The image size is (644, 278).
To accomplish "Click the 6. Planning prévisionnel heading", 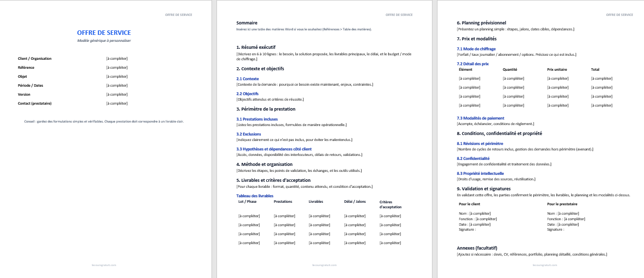I will (481, 23).
